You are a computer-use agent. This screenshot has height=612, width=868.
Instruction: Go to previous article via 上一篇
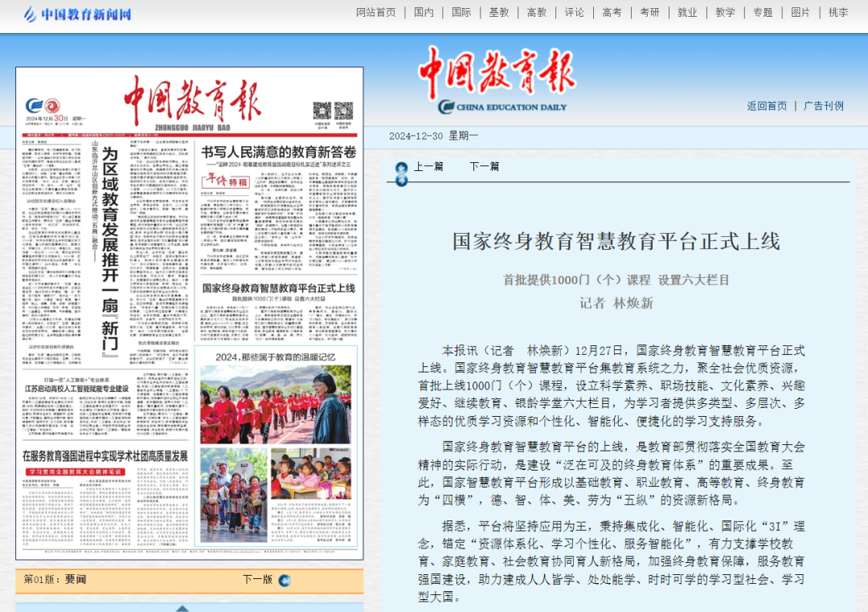428,166
